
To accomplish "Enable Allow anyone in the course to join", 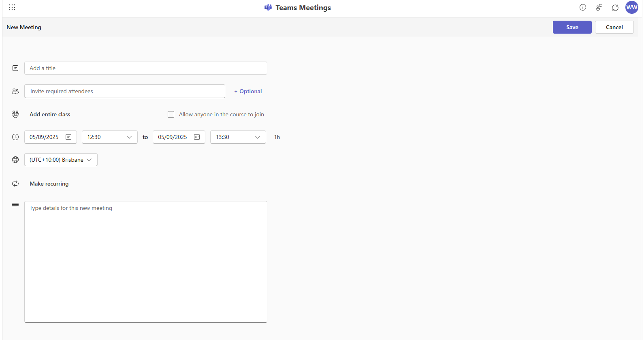I will [171, 114].
